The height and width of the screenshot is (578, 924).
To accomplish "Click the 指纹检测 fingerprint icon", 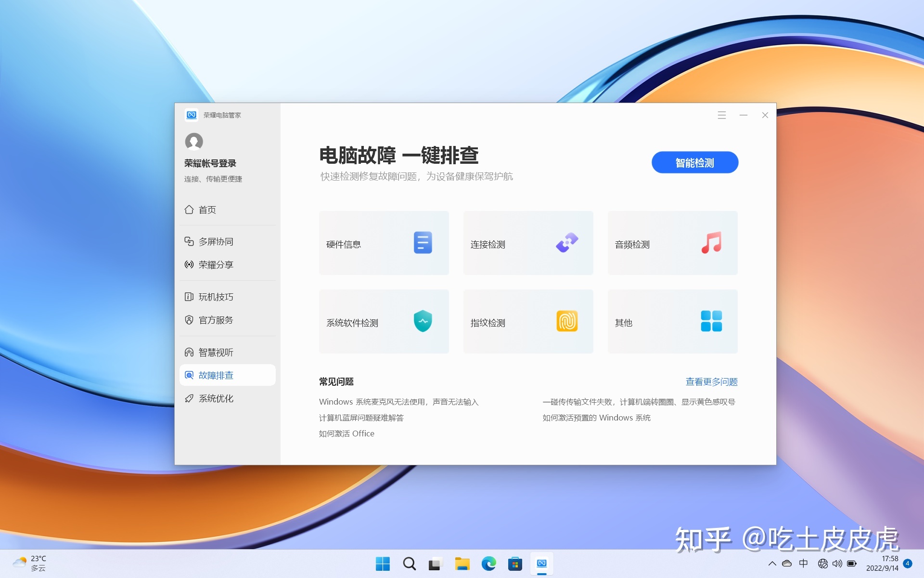I will point(567,321).
